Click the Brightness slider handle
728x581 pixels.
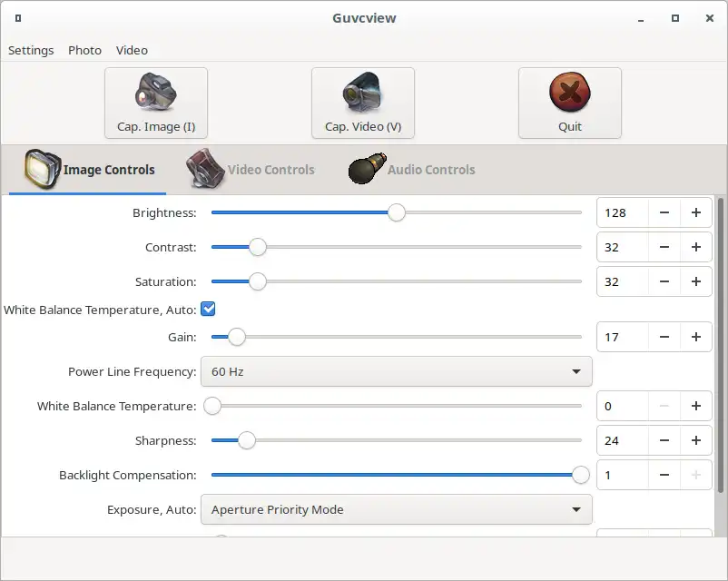397,212
